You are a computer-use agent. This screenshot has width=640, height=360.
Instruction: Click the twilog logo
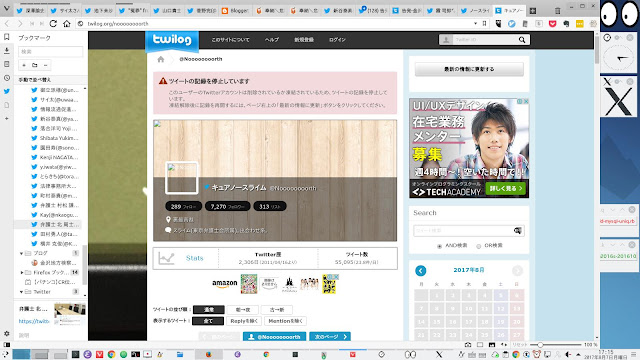tap(172, 40)
